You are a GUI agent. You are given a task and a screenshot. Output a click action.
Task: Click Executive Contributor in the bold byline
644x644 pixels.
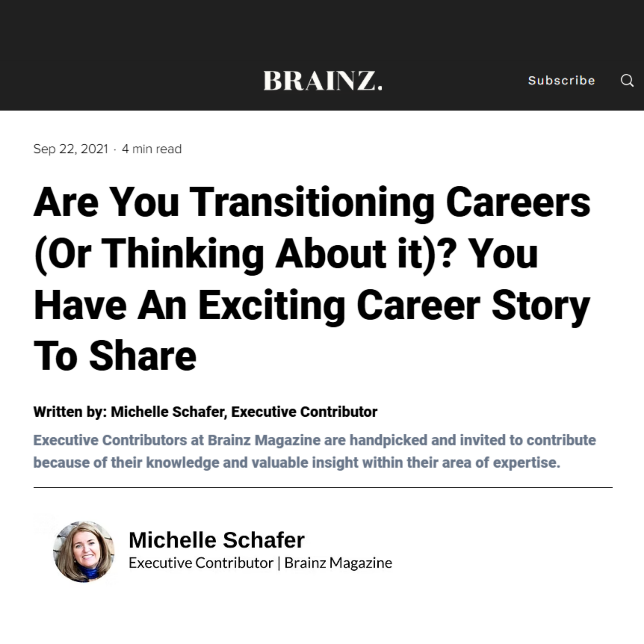coord(304,412)
